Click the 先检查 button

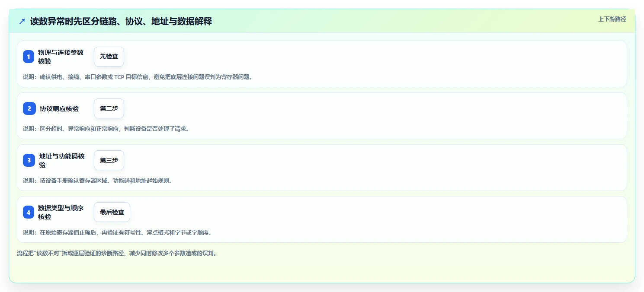click(109, 57)
